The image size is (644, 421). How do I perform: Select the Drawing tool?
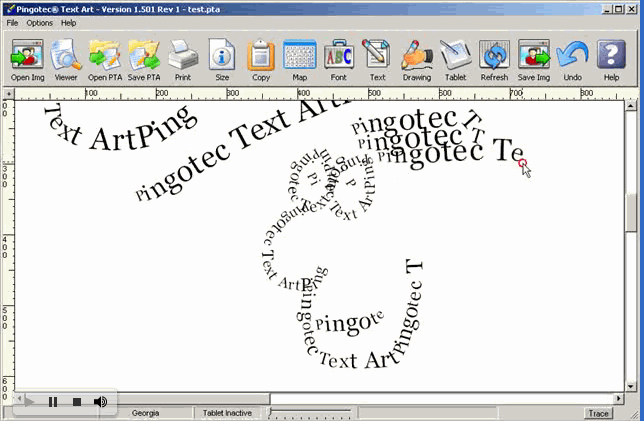[416, 60]
